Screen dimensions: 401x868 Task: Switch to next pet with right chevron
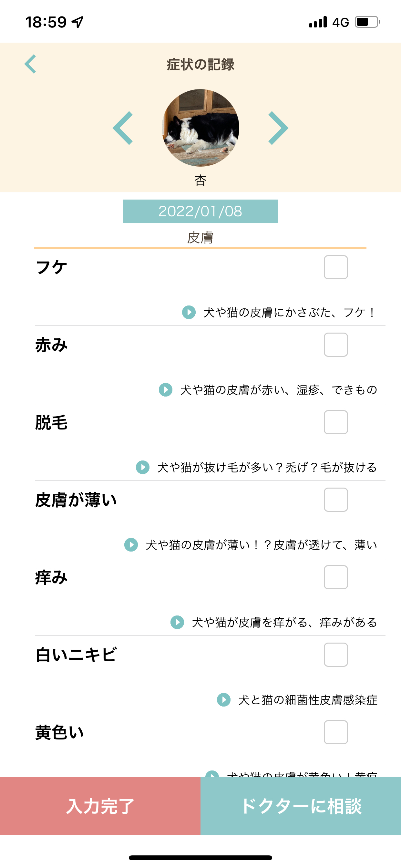point(278,128)
